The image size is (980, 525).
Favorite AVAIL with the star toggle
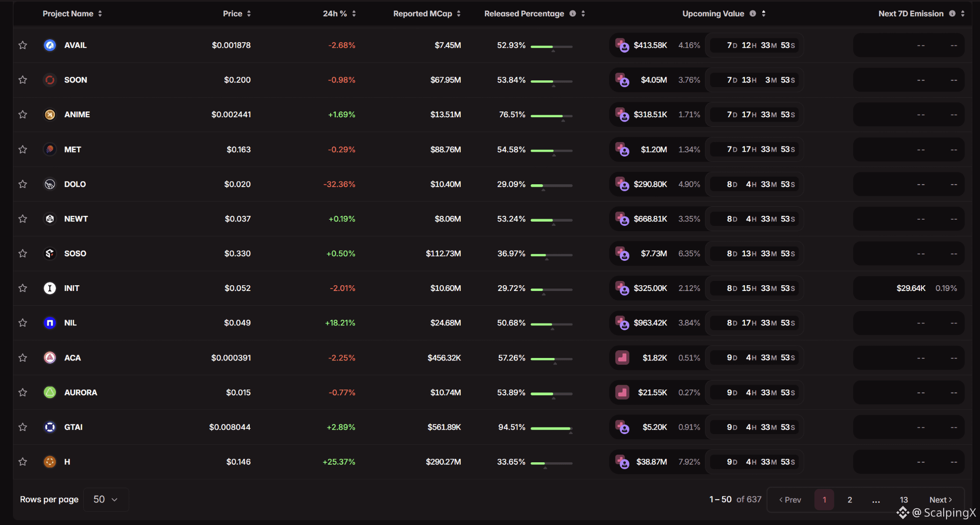pyautogui.click(x=22, y=45)
